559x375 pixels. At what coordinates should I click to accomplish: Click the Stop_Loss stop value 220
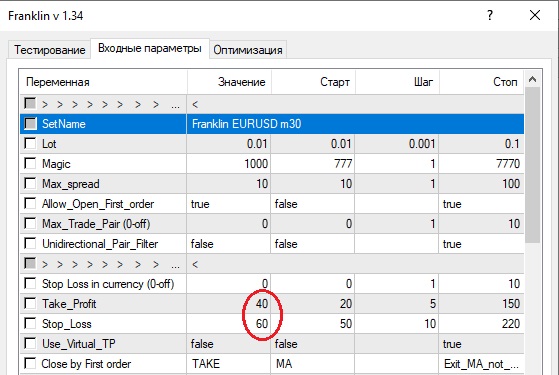[x=481, y=324]
